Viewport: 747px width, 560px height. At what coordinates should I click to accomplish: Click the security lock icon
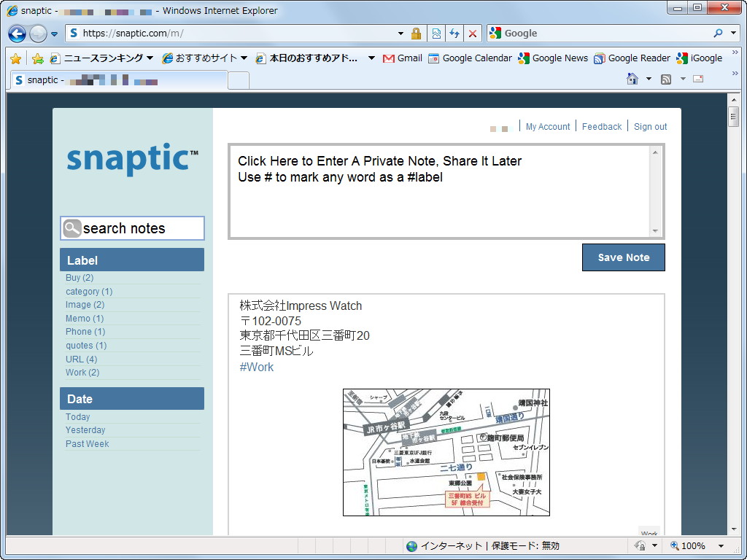coord(416,34)
